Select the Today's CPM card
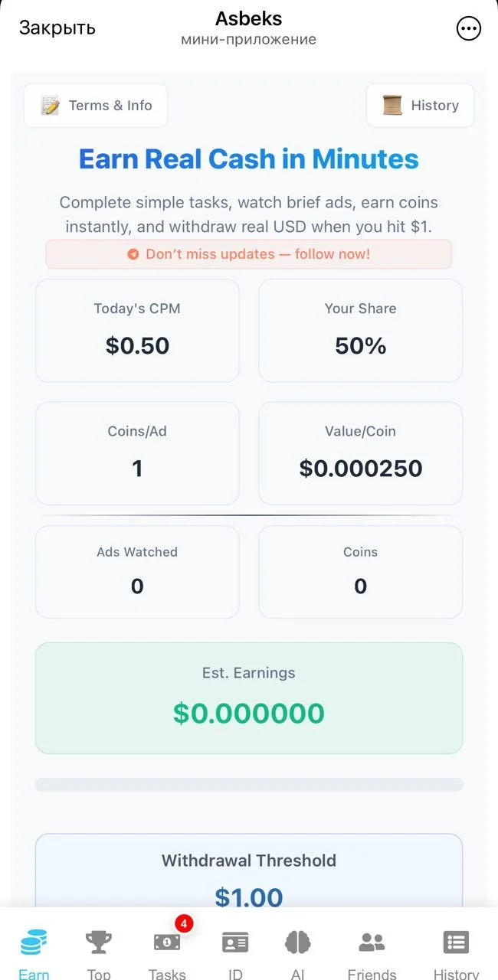This screenshot has width=498, height=980. coord(137,331)
